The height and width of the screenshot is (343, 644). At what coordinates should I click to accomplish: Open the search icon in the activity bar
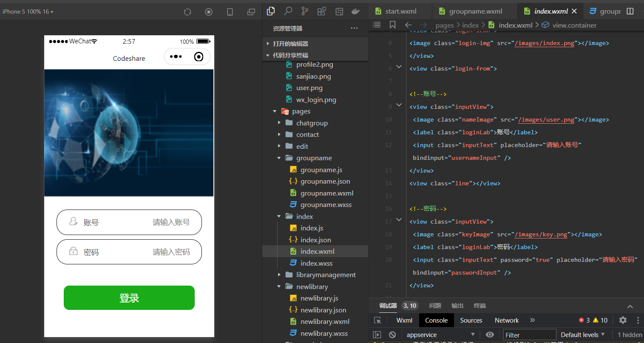coord(288,11)
